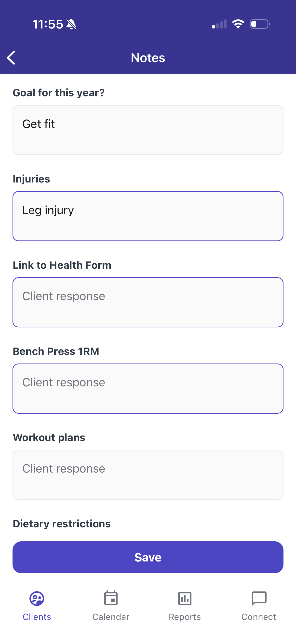Select the Clients tab label

37,617
